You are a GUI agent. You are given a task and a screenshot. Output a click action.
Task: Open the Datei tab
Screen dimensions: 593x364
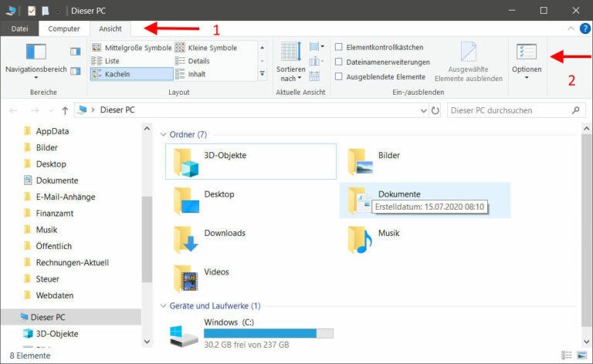19,29
